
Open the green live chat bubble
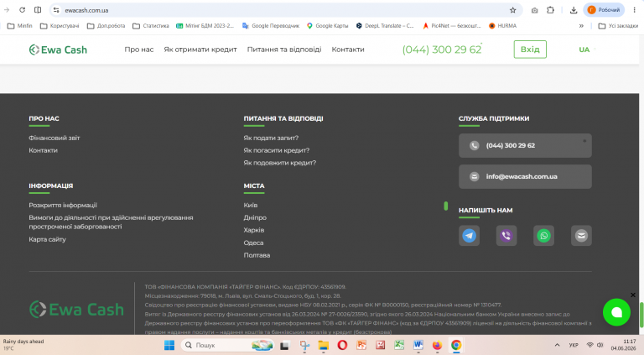(x=616, y=312)
